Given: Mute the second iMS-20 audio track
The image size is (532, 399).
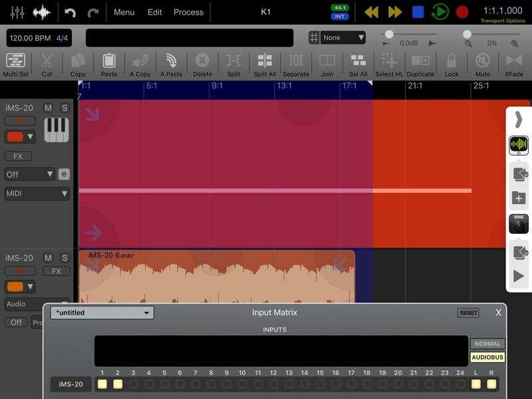Looking at the screenshot, I should pyautogui.click(x=48, y=258).
